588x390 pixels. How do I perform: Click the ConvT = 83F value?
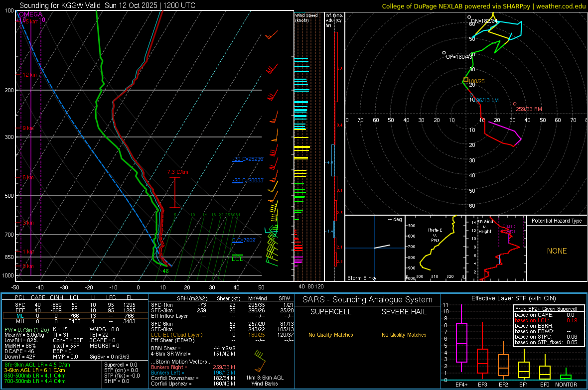(x=67, y=341)
